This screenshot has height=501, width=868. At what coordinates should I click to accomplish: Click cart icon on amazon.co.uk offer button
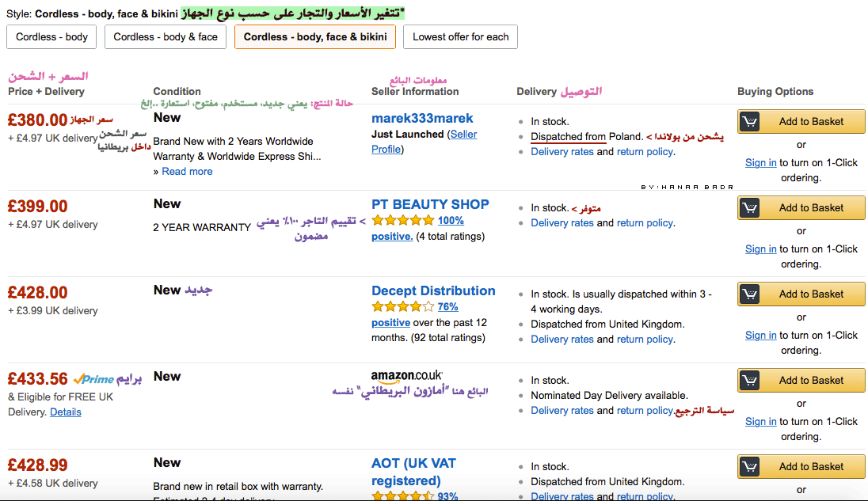pos(750,381)
